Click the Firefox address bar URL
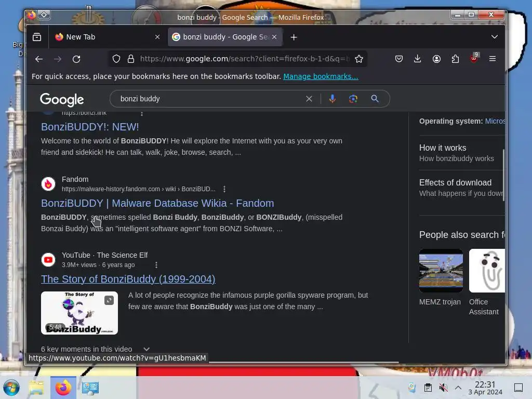Screen dimensions: 532x399 pyautogui.click(x=244, y=59)
